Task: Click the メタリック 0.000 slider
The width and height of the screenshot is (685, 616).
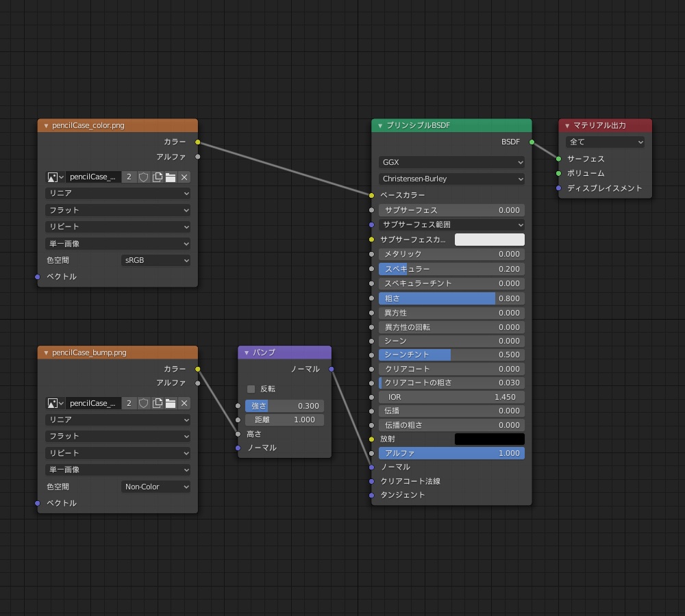Action: tap(451, 254)
